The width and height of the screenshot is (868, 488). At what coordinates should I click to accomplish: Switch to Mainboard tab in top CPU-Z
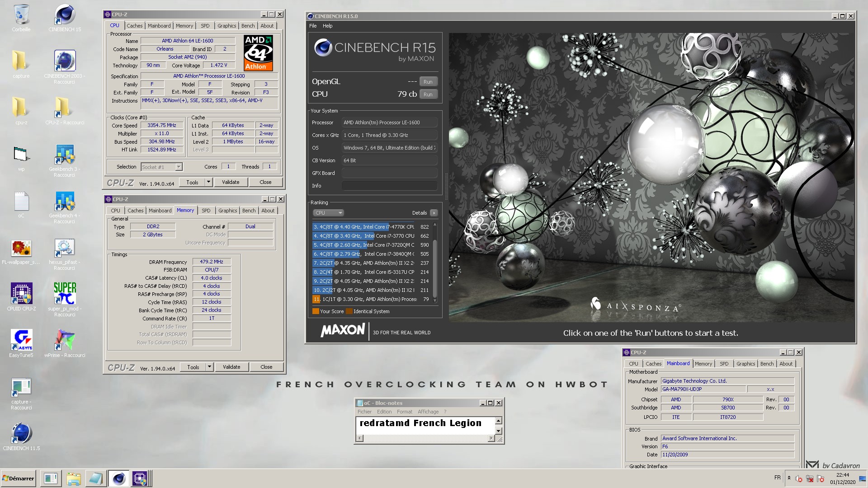pos(159,26)
